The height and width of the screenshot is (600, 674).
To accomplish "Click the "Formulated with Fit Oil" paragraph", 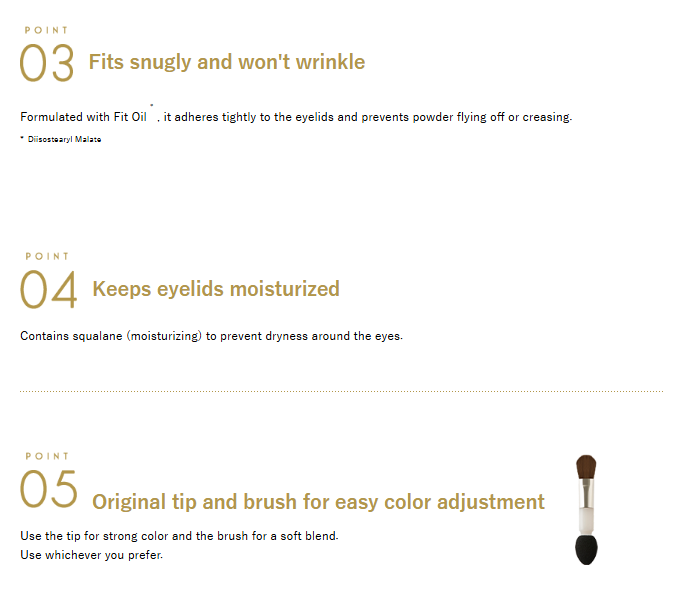I will coord(84,117).
